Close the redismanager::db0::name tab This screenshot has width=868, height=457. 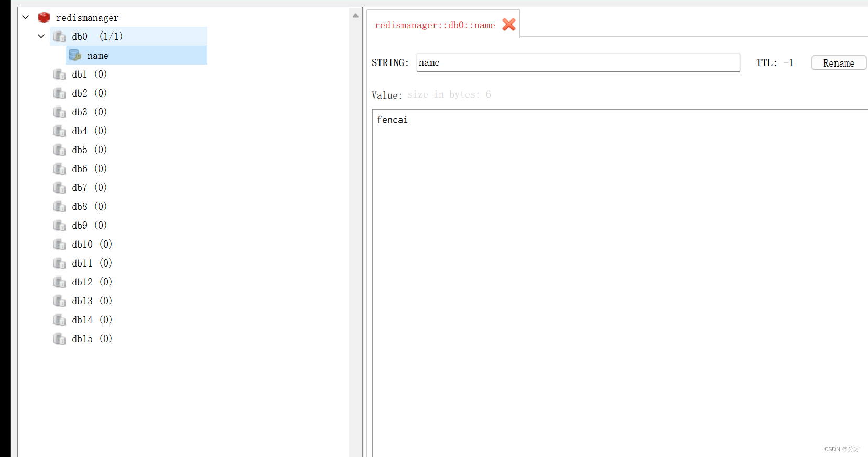508,25
